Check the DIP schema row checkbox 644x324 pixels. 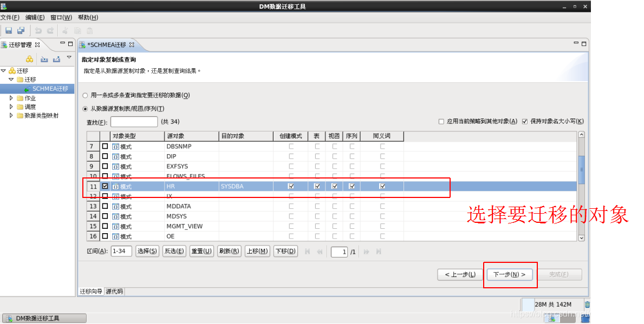click(105, 156)
